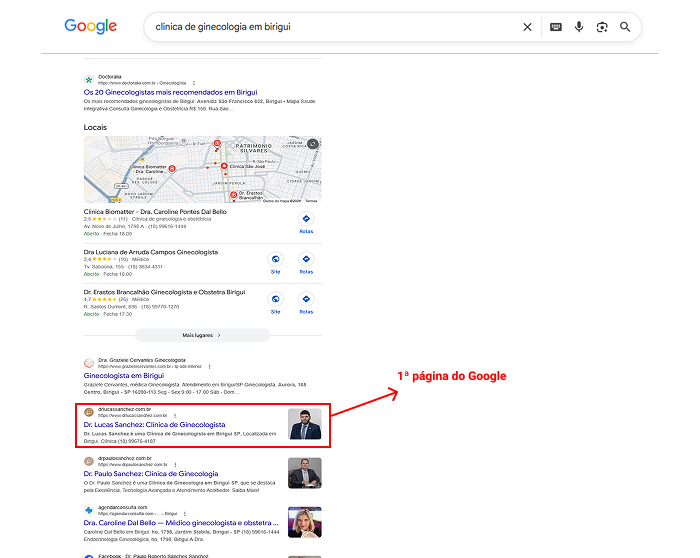Open the Dr. Paulo Sanchez photo thumbnail
The image size is (700, 558).
(305, 473)
